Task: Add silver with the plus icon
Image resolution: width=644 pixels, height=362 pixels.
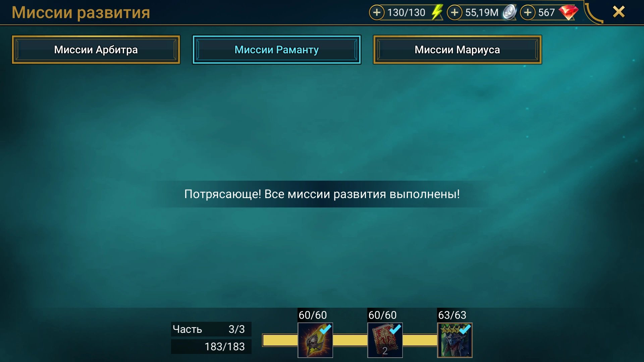Action: click(x=454, y=12)
